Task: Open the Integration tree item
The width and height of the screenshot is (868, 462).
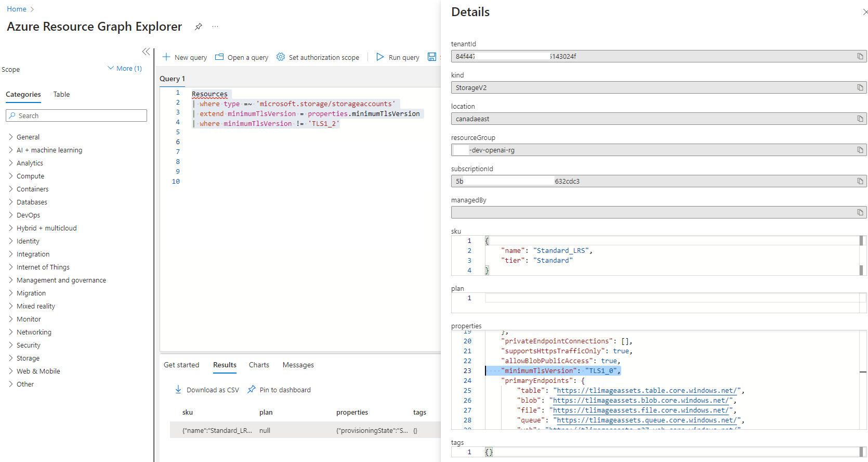Action: coord(33,254)
